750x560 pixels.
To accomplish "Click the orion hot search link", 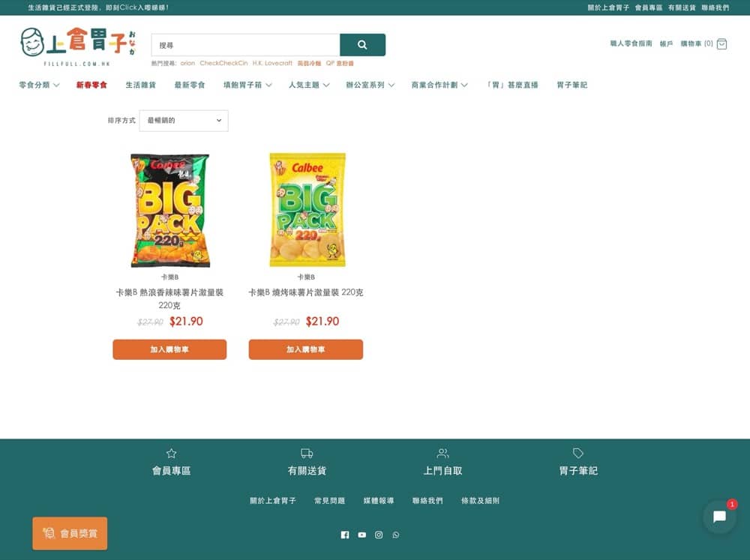I will point(187,63).
